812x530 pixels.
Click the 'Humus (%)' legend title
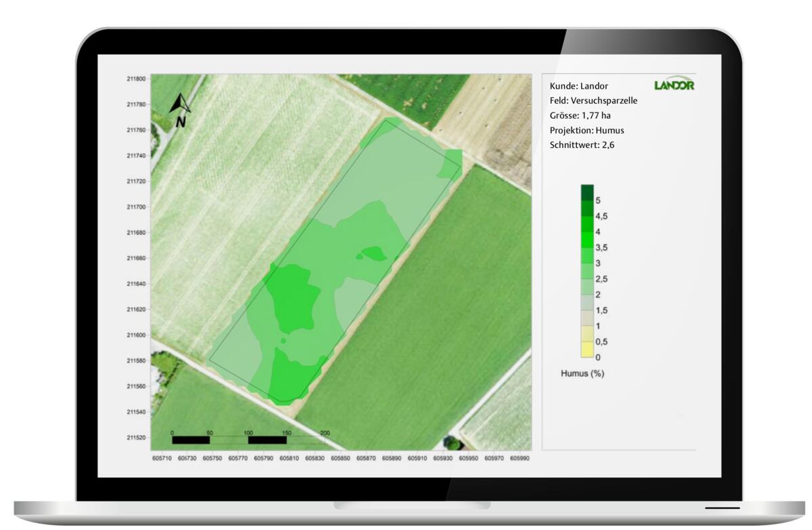pyautogui.click(x=582, y=373)
